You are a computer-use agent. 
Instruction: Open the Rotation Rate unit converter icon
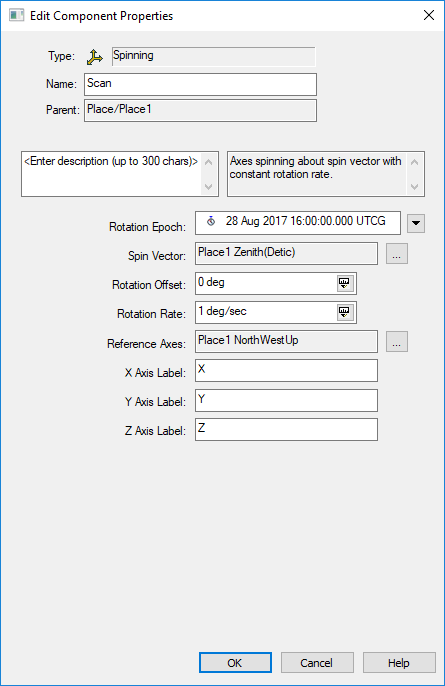click(345, 312)
